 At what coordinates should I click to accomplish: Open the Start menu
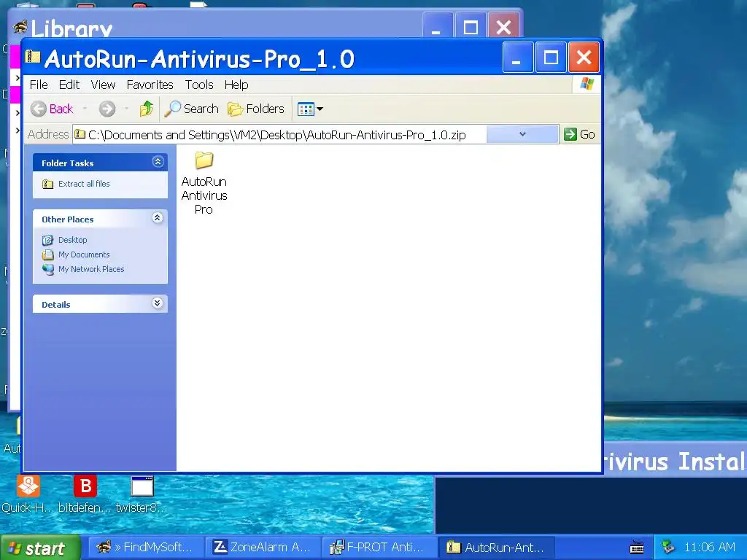(x=40, y=548)
